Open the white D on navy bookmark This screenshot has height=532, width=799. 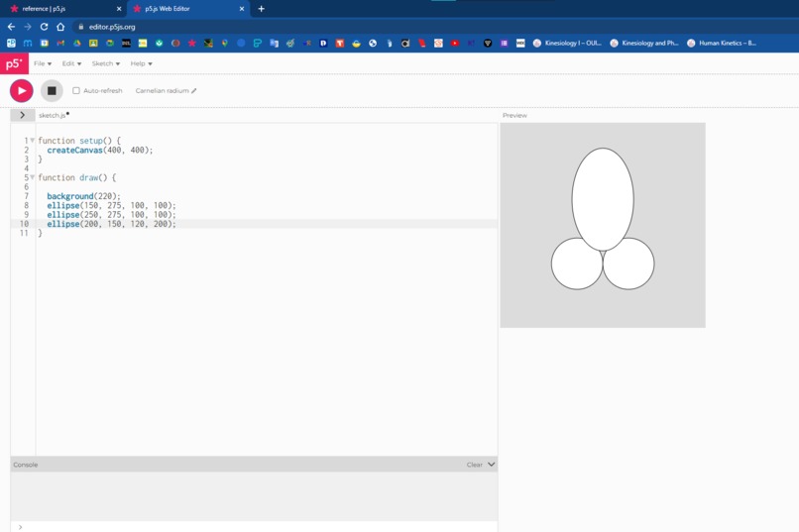coord(323,44)
